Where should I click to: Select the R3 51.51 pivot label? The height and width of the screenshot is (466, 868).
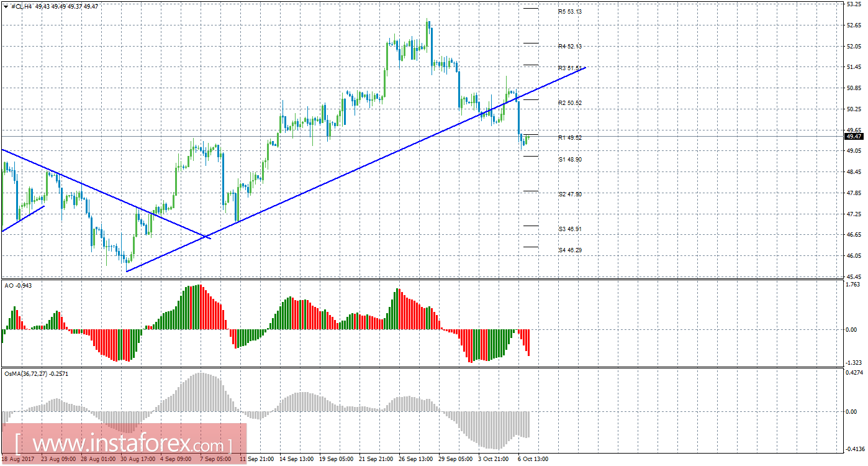[569, 68]
